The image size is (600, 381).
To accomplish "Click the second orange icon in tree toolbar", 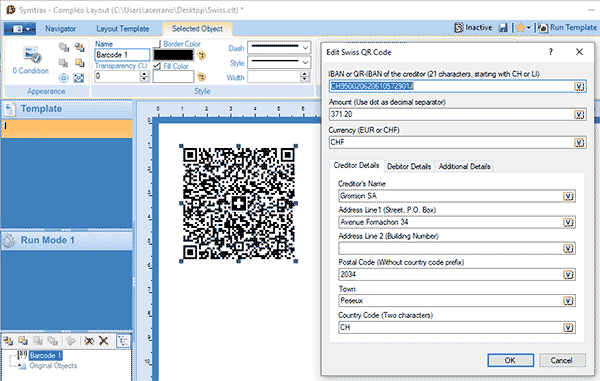I will coord(23,340).
